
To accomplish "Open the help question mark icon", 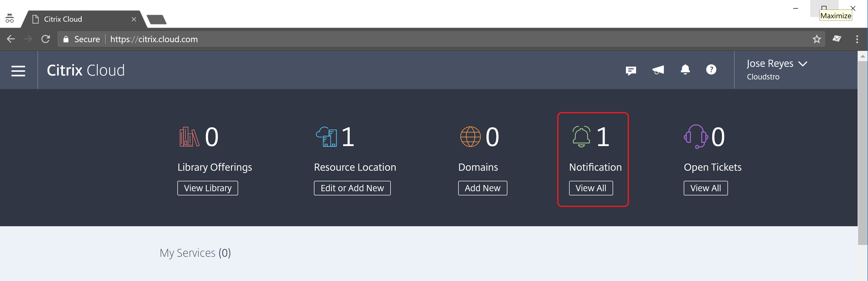I will coord(711,70).
